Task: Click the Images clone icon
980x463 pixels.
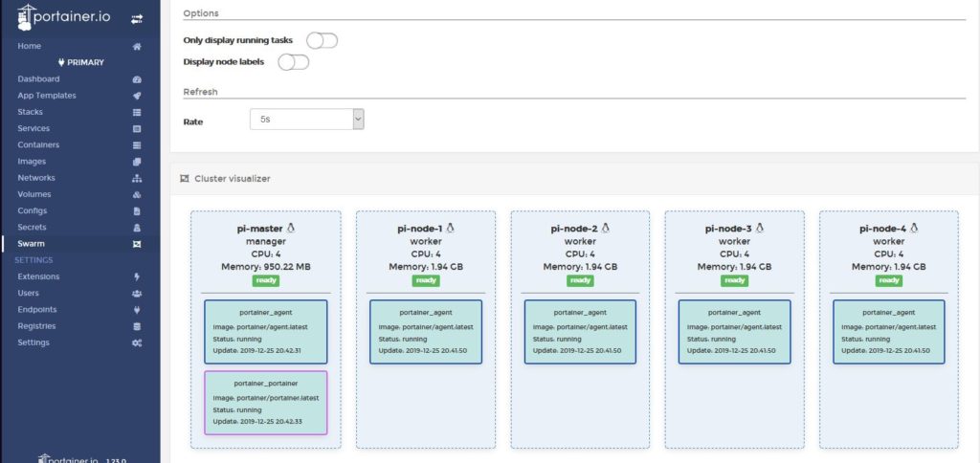Action: tap(137, 162)
